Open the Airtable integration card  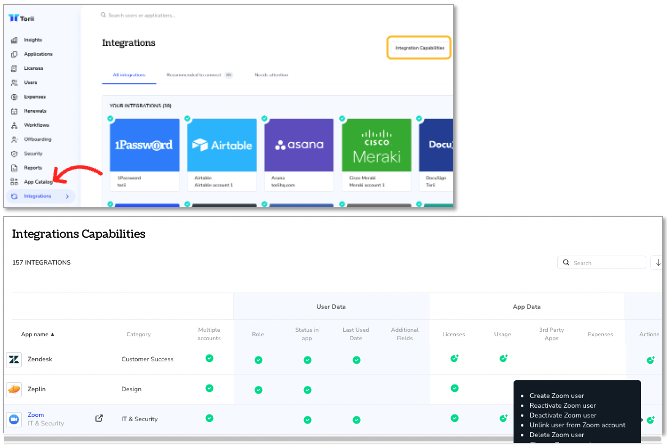click(222, 154)
